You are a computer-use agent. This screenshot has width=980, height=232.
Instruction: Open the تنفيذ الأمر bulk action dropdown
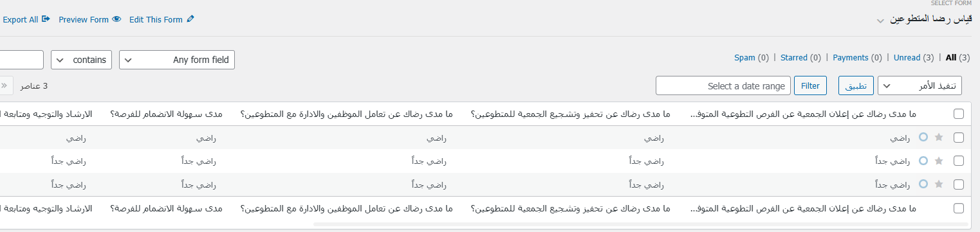(924, 85)
